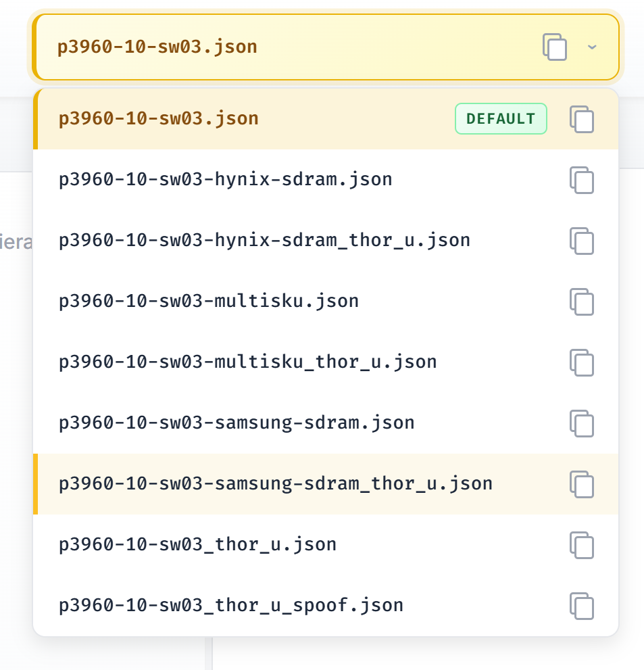
Task: Select p3960-10-sw03-hynix-sdram_thor_u.json
Action: coord(326,241)
